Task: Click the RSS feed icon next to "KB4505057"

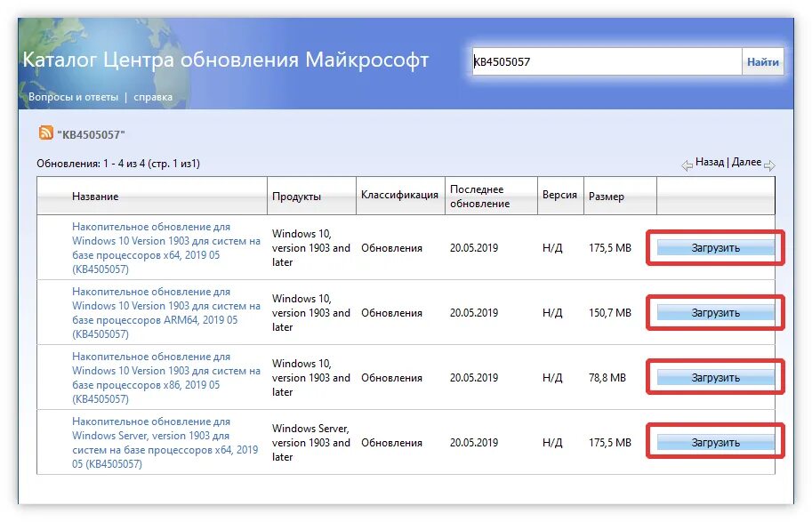Action: pos(45,133)
